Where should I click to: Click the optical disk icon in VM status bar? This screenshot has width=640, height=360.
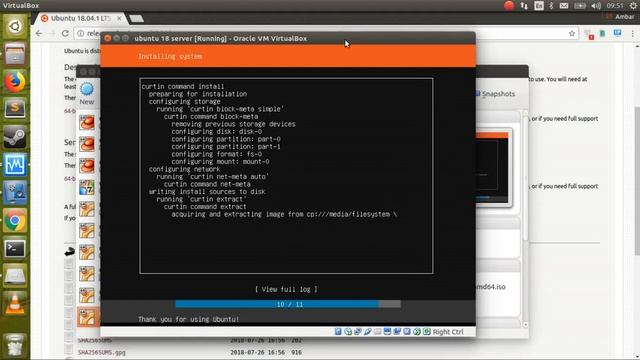click(348, 331)
